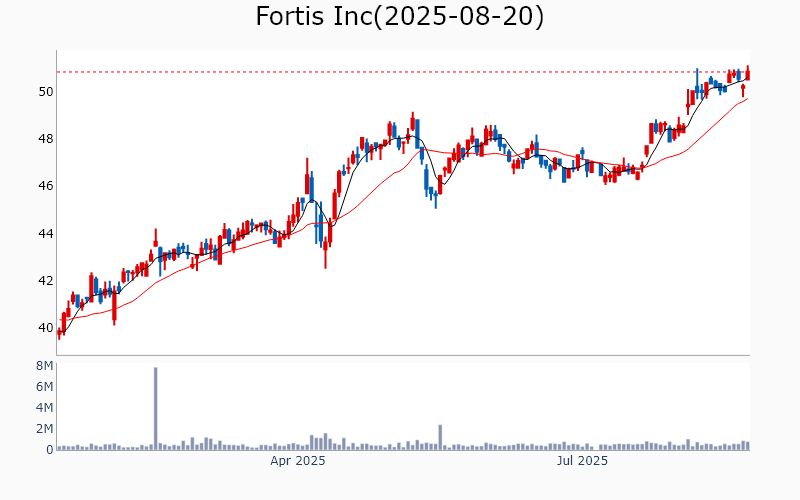800x500 pixels.
Task: Click the Jul 2025 x-axis label
Action: (581, 462)
